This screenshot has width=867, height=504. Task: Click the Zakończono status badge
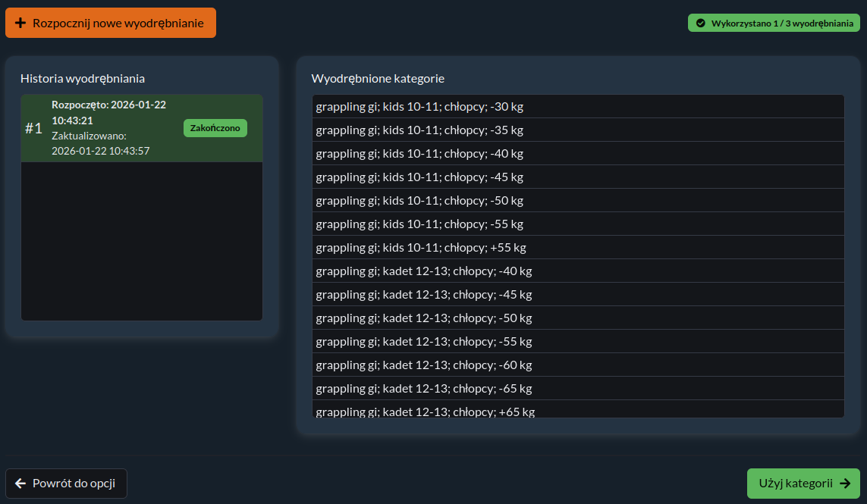[x=215, y=128]
